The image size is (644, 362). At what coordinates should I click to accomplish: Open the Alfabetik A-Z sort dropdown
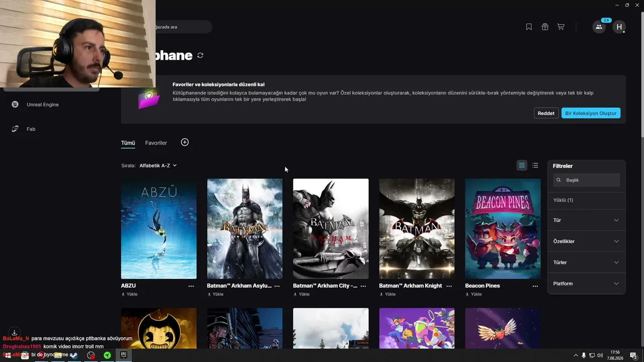pos(158,165)
